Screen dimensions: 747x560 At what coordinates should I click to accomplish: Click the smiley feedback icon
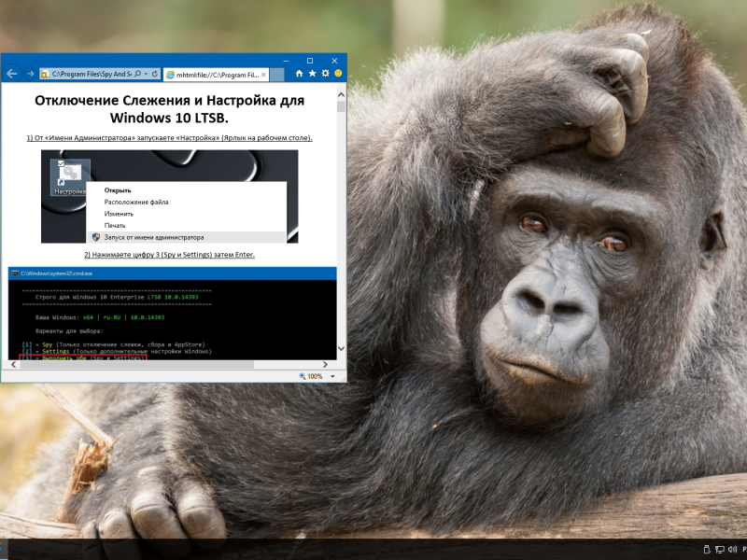[338, 74]
